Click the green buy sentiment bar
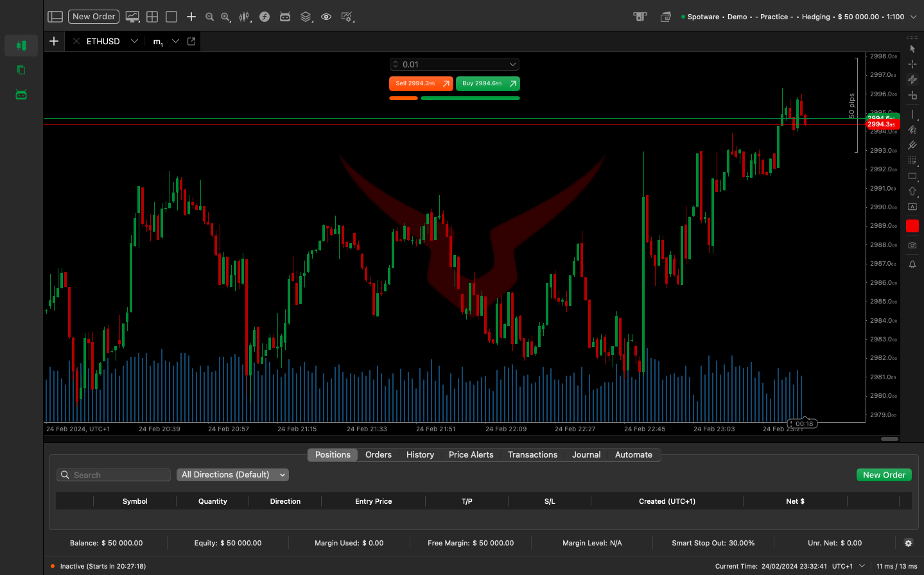Viewport: 924px width, 575px height. tap(470, 98)
